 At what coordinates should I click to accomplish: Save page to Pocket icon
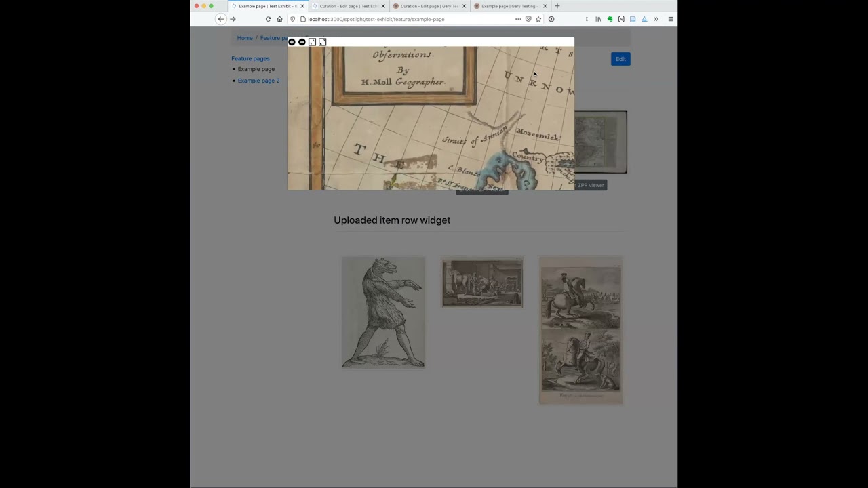[x=528, y=19]
